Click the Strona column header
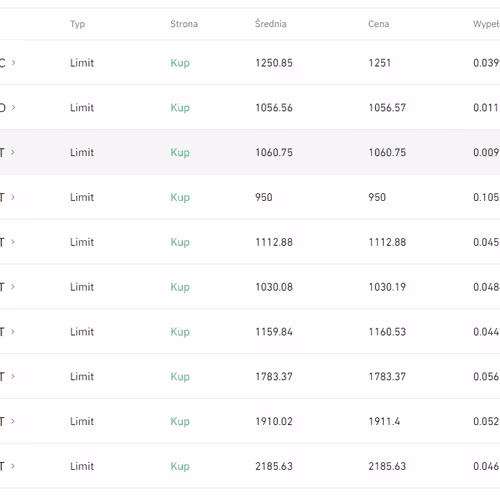 pyautogui.click(x=184, y=24)
